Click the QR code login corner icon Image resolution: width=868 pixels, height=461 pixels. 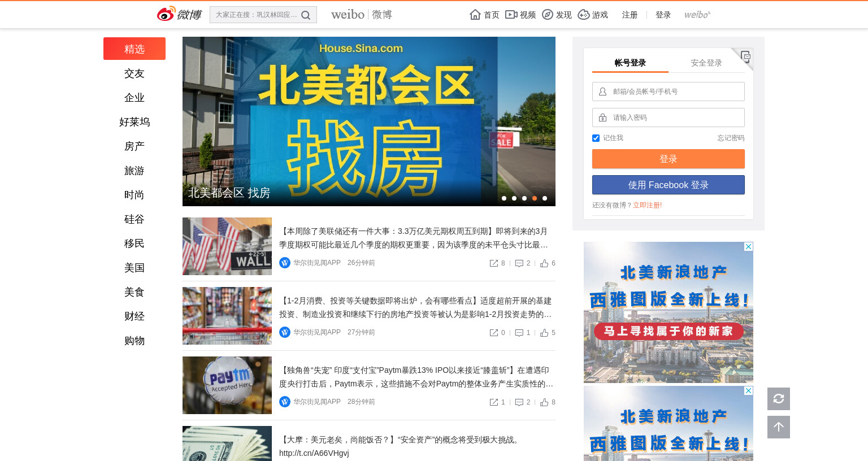[x=745, y=56]
